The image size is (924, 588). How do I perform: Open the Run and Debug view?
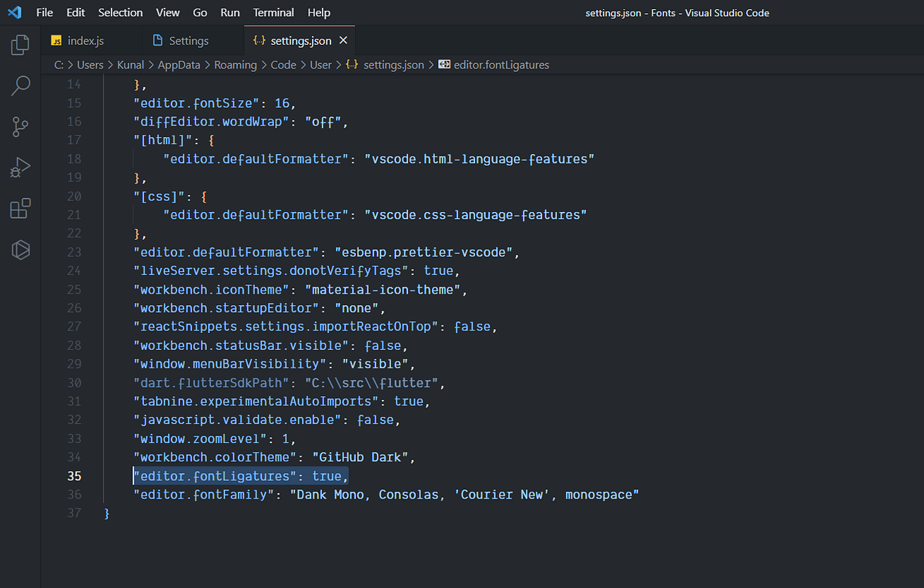(19, 167)
